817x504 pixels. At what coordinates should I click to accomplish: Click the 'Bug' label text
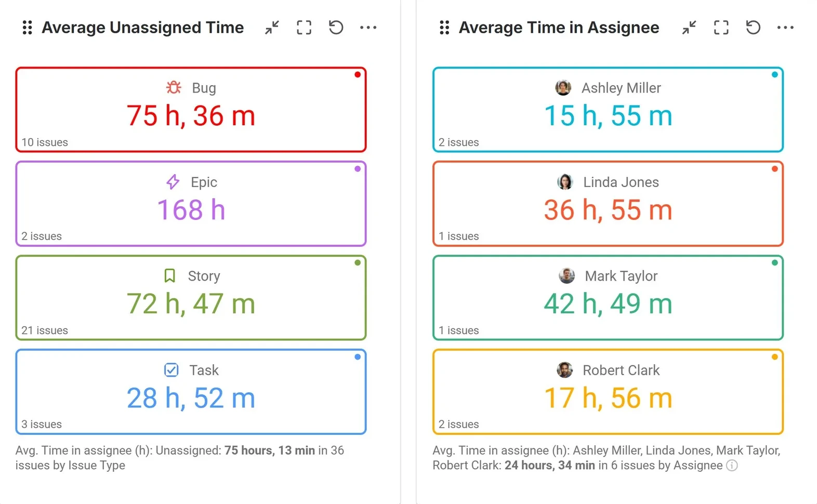coord(204,88)
